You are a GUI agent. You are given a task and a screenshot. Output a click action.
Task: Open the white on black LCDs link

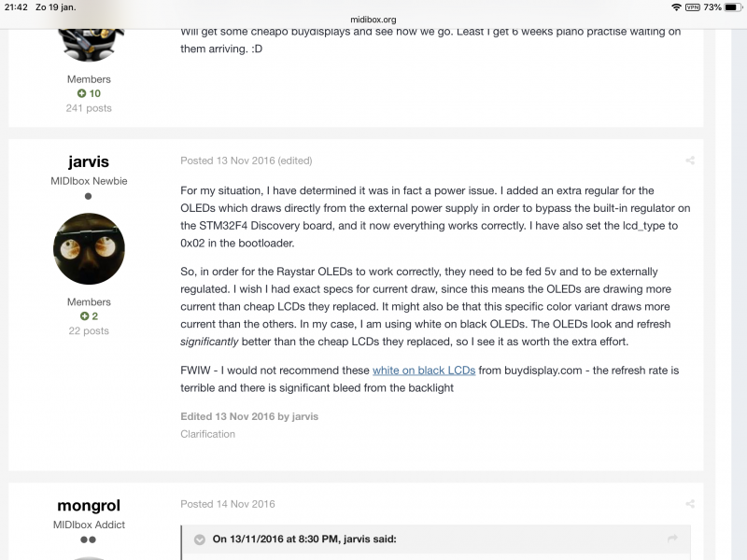click(x=424, y=371)
